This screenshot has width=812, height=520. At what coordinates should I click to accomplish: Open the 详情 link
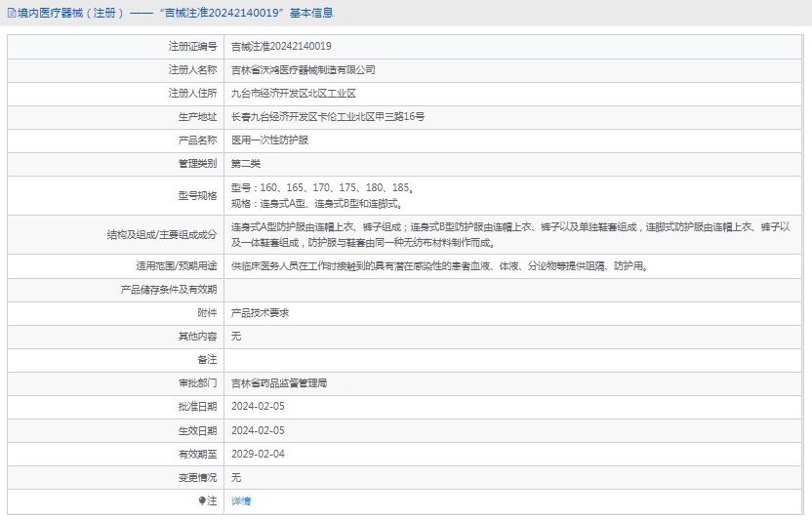click(x=241, y=500)
